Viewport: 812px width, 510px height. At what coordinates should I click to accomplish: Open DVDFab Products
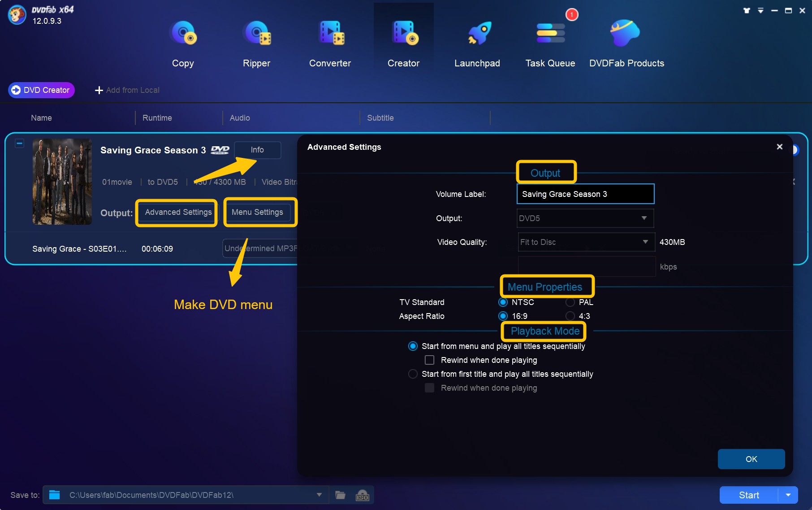click(626, 44)
